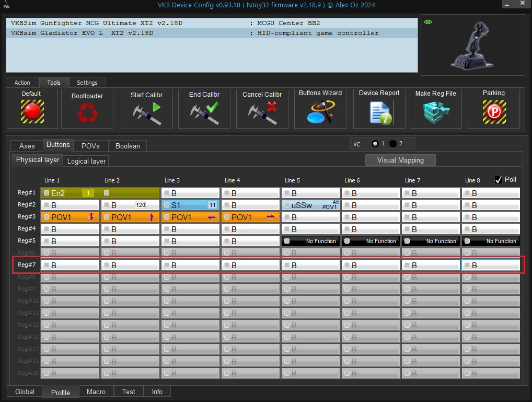Open Bootloader recycle icon
The image size is (532, 402).
87,112
